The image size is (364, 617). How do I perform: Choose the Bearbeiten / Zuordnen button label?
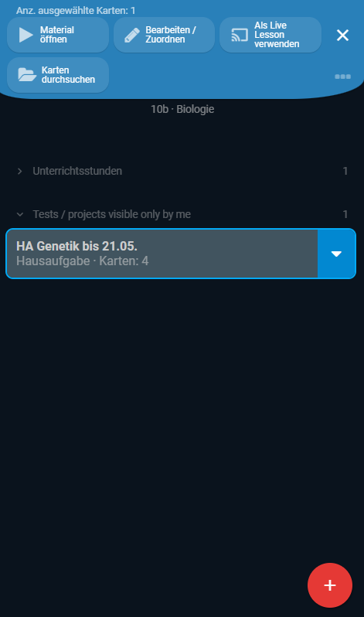[x=171, y=35]
